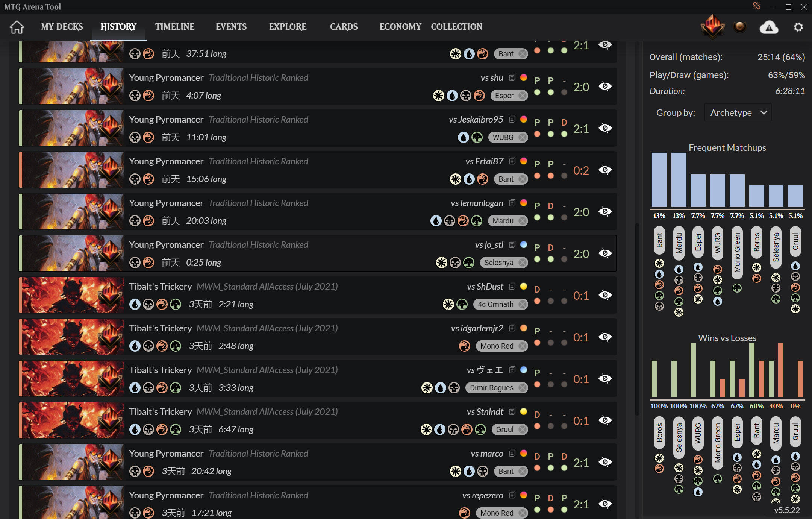Image resolution: width=812 pixels, height=519 pixels.
Task: Hide the match against lemunlogan
Action: [605, 212]
